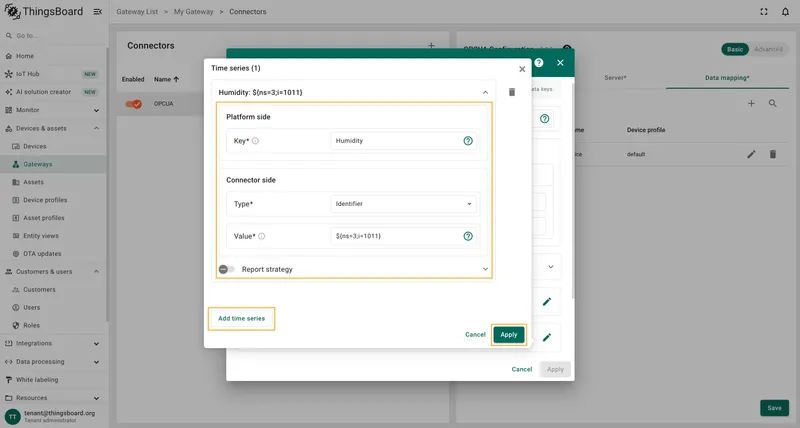Screen dimensions: 800x428
Task: Open the notifications bell
Action: [x=785, y=12]
